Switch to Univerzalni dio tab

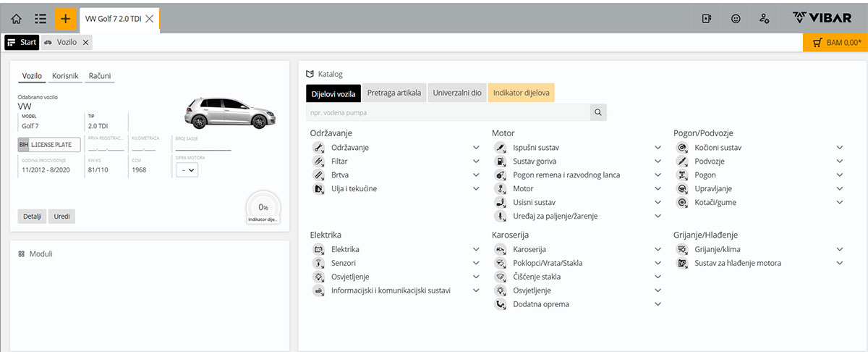point(457,93)
